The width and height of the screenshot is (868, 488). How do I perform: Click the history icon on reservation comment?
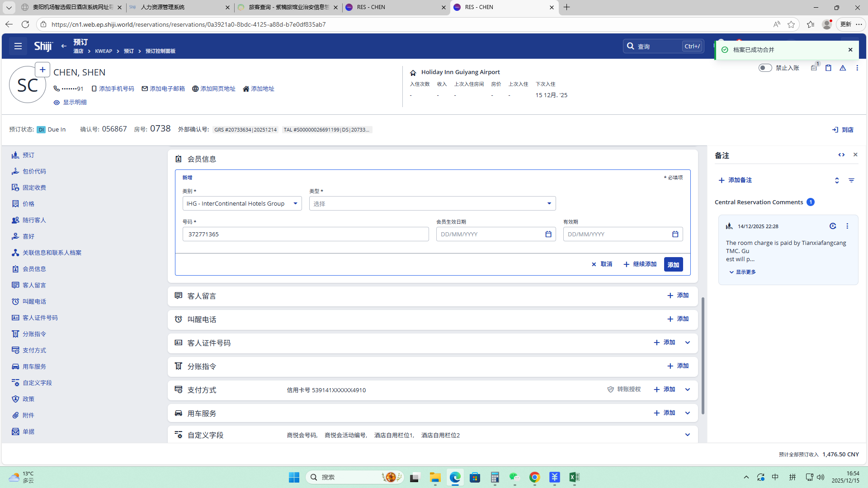(x=833, y=226)
